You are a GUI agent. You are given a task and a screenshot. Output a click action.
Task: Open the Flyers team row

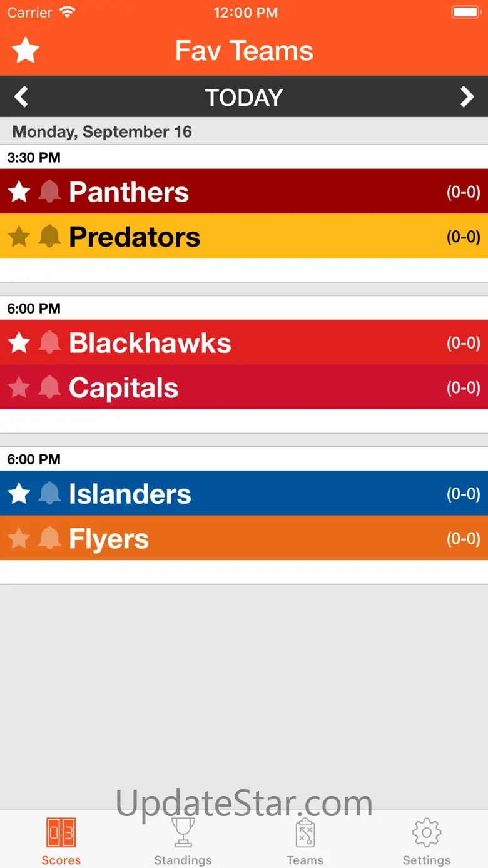tap(250, 538)
